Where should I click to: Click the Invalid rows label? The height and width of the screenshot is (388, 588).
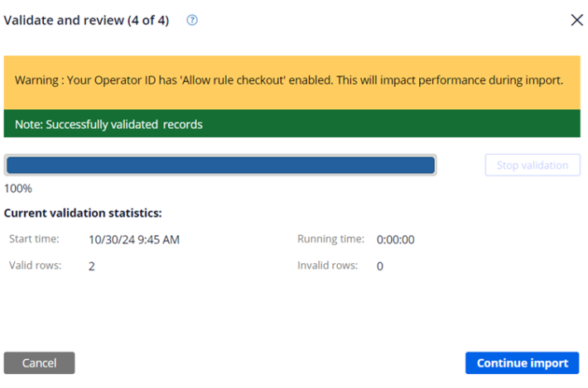(x=327, y=266)
